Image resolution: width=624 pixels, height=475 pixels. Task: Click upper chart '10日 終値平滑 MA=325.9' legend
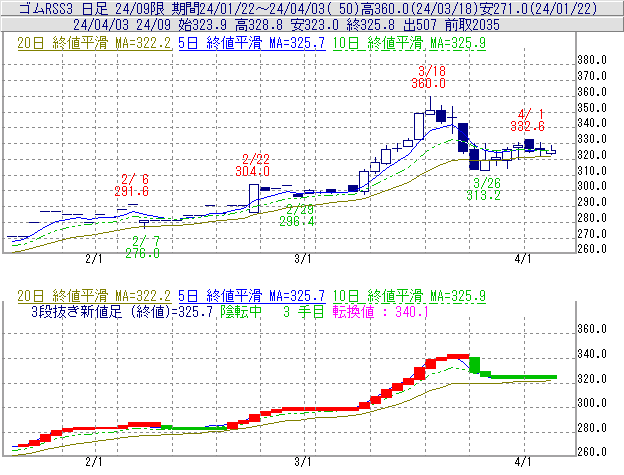point(409,43)
